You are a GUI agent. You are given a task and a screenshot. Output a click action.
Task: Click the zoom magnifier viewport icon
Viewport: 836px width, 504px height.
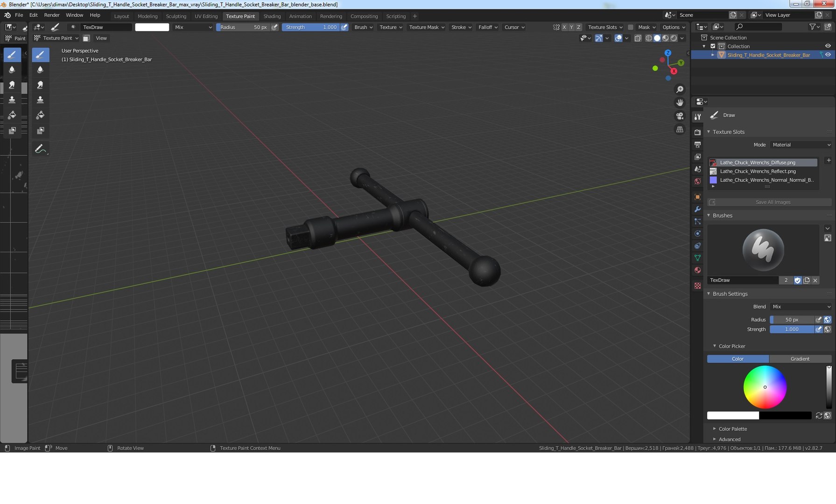pyautogui.click(x=680, y=90)
